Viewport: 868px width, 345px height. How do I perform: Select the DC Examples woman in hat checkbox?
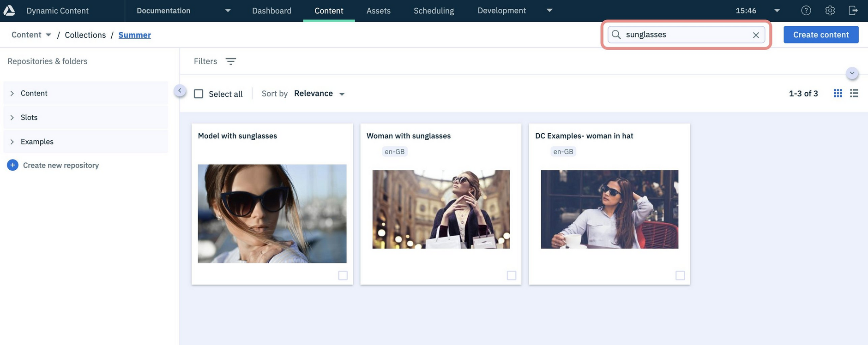click(x=680, y=275)
